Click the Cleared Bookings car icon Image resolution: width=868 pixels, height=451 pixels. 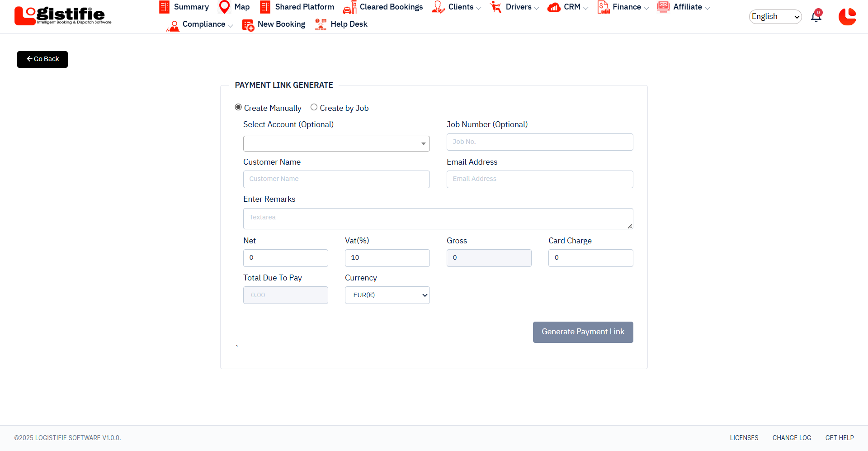[x=349, y=8]
